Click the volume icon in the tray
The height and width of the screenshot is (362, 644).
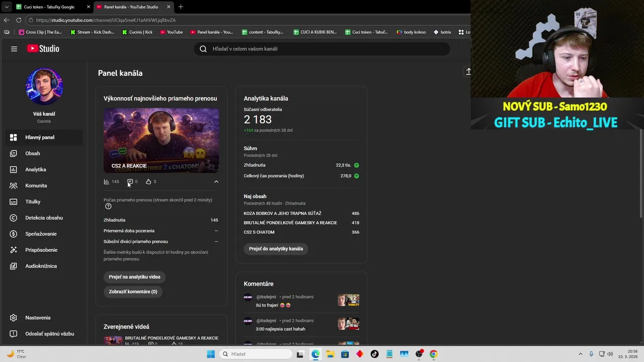tap(610, 354)
